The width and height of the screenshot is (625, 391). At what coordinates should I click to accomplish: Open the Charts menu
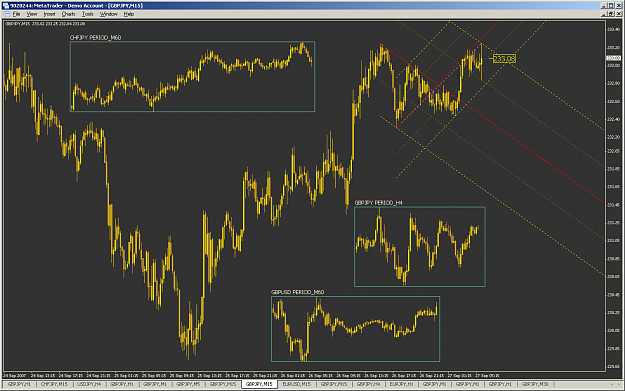68,14
